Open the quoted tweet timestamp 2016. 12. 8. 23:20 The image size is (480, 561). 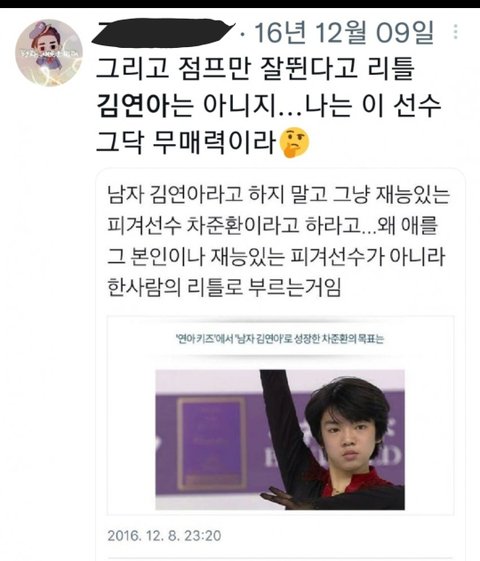coord(164,536)
